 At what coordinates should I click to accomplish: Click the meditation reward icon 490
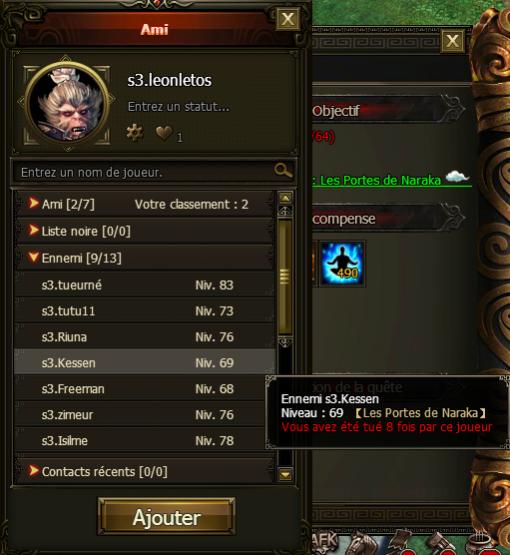[x=342, y=264]
